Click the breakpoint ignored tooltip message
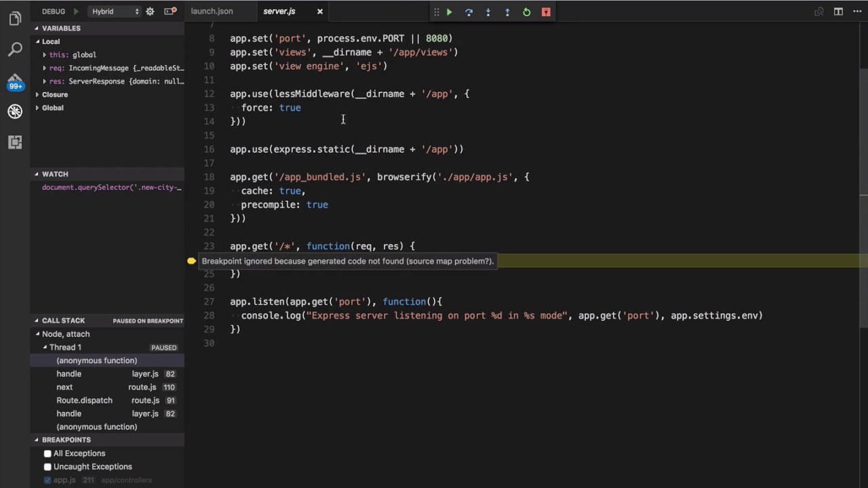868x488 pixels. [347, 261]
